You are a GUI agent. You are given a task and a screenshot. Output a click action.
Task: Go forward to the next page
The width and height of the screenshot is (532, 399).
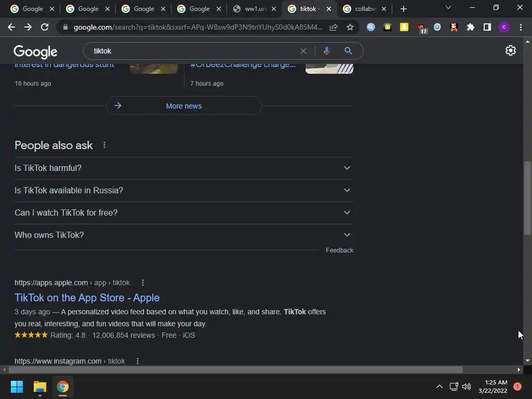coord(28,27)
